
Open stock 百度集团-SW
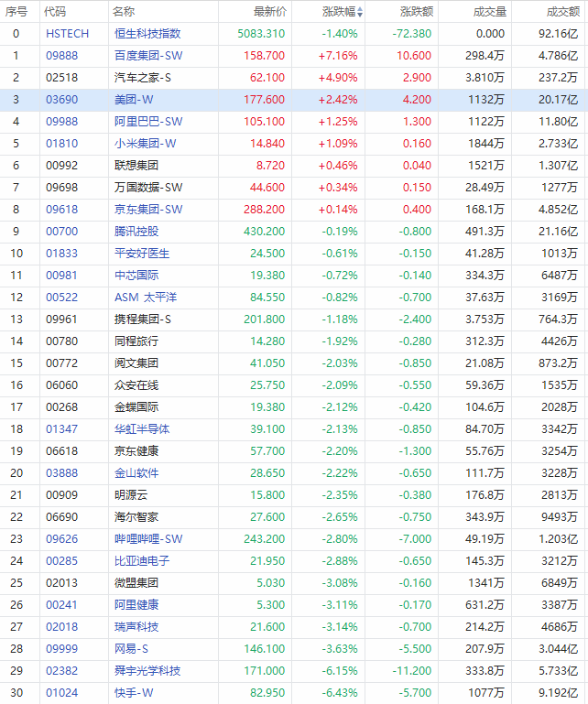click(148, 56)
